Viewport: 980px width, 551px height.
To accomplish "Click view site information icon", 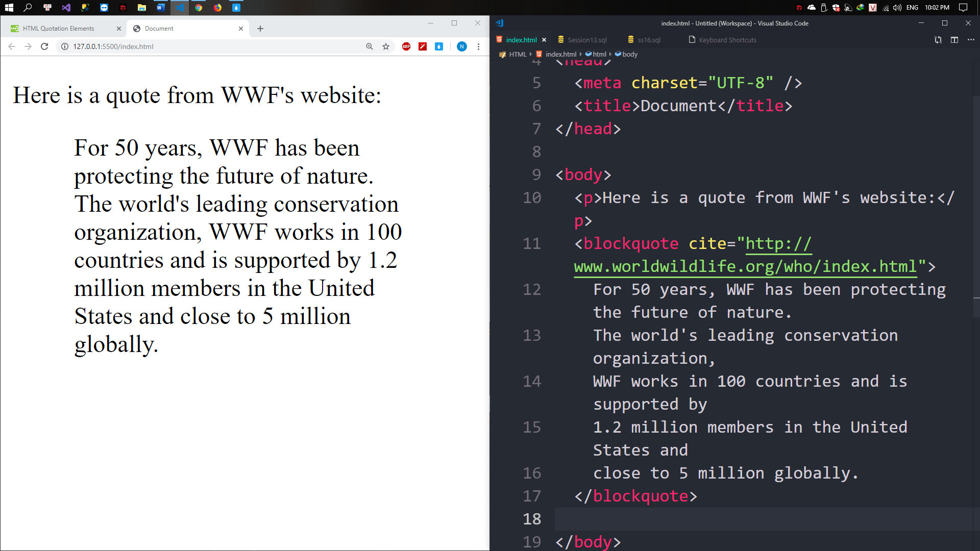I will click(65, 46).
